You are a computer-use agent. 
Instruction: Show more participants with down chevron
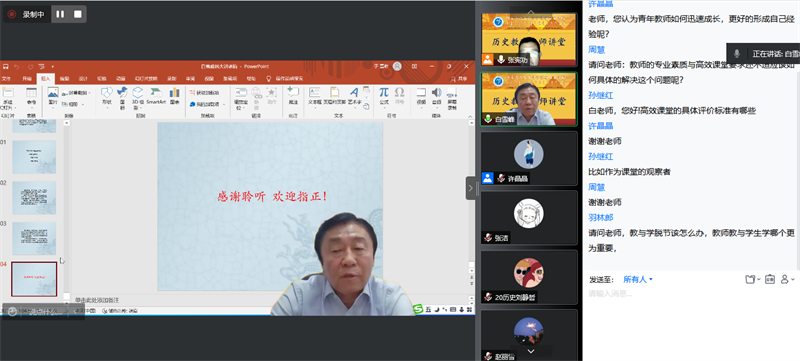(531, 351)
